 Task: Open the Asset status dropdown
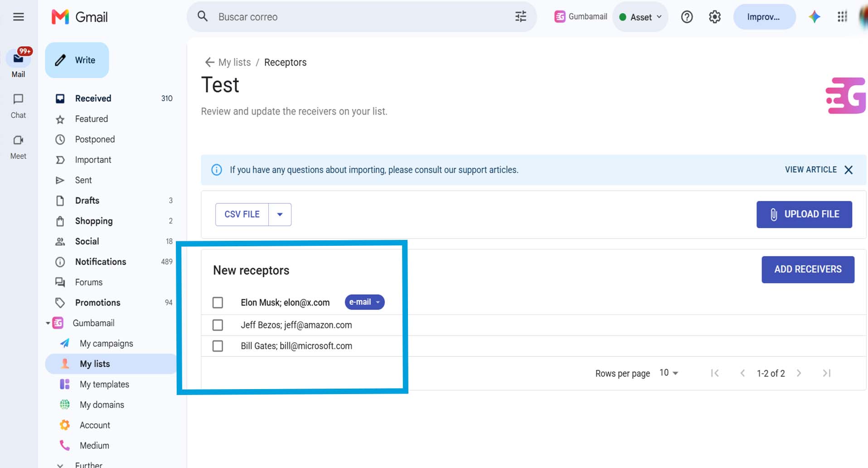pyautogui.click(x=640, y=17)
